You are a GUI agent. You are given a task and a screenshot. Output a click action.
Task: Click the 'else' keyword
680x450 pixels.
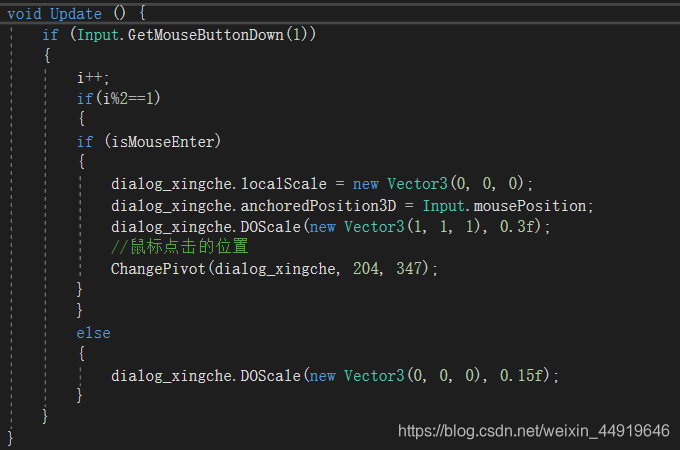click(x=94, y=333)
